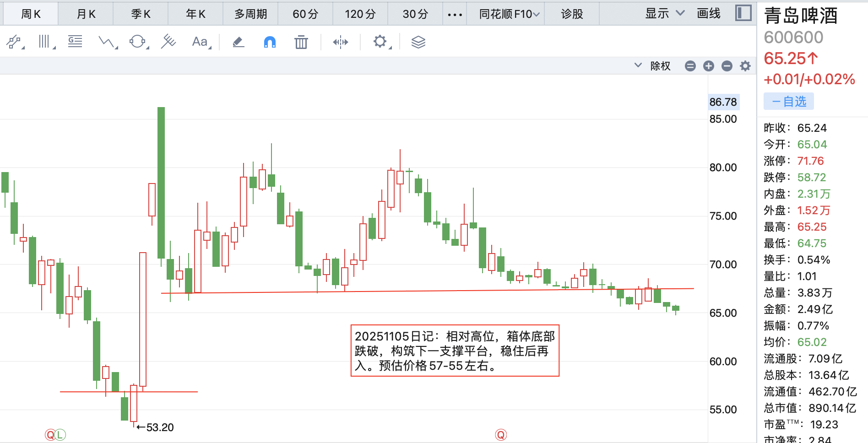Select the Gann/golden section lines tool

click(75, 42)
